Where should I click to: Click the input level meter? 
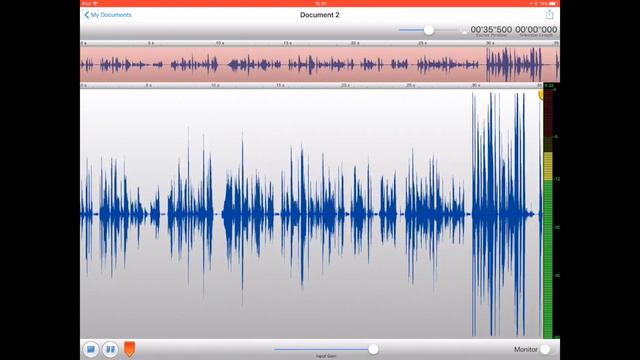coord(548,213)
